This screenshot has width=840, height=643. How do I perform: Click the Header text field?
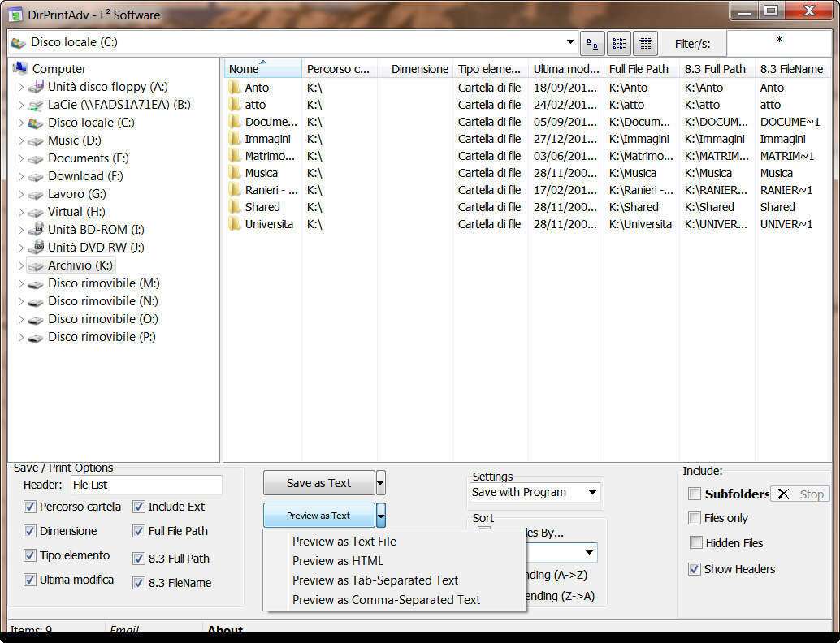tap(146, 485)
